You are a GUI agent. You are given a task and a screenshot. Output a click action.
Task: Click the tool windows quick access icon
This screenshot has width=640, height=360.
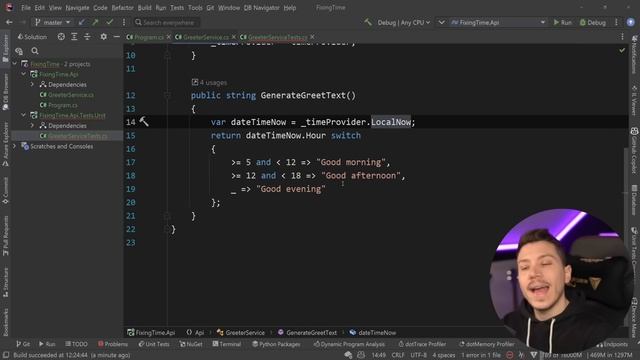[x=6, y=355]
